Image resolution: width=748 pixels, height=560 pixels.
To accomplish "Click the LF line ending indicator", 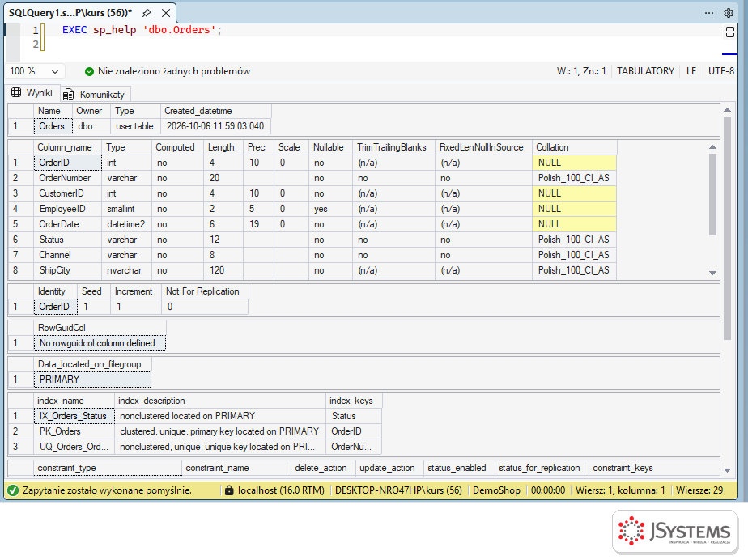I will (691, 71).
